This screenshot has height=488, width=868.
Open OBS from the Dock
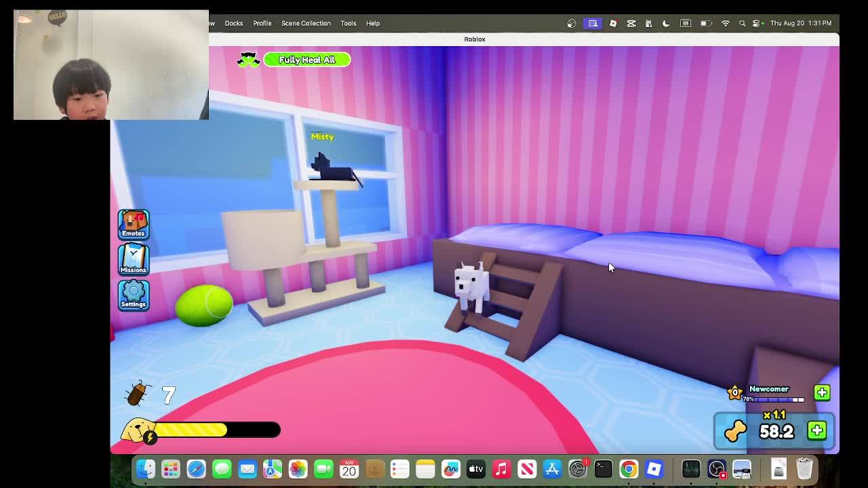[717, 469]
